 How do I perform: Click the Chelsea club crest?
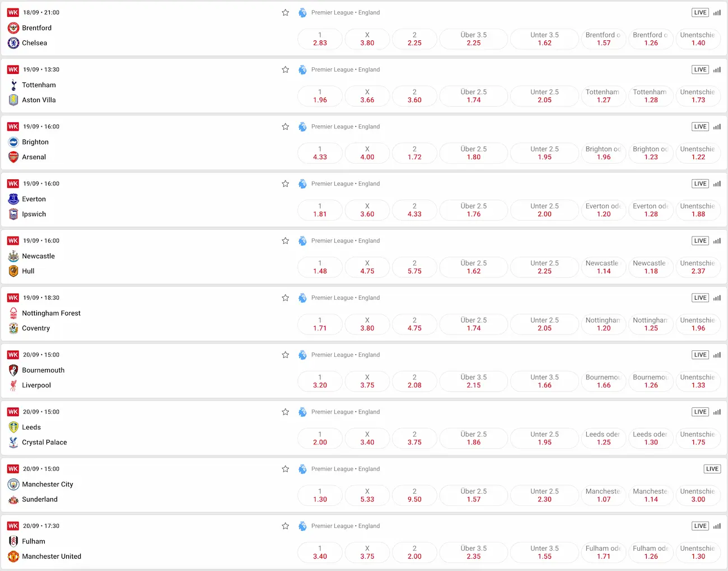pyautogui.click(x=13, y=43)
